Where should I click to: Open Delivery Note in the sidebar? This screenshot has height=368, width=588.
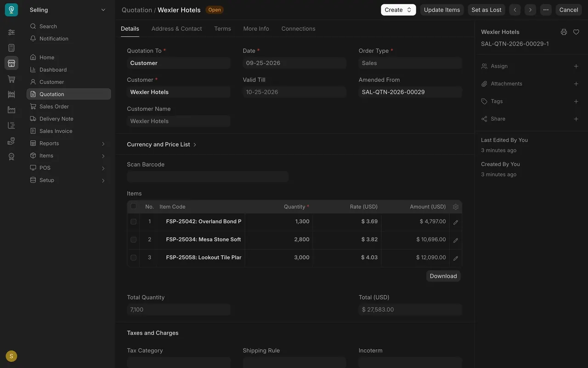click(69, 119)
